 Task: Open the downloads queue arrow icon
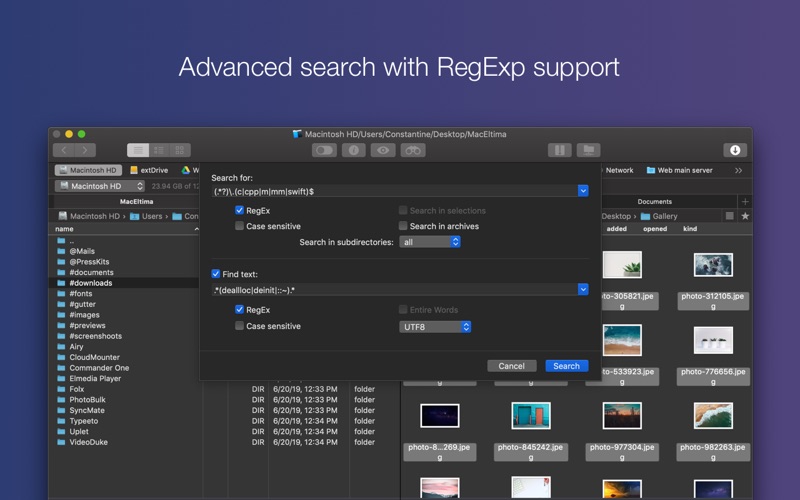pyautogui.click(x=735, y=150)
